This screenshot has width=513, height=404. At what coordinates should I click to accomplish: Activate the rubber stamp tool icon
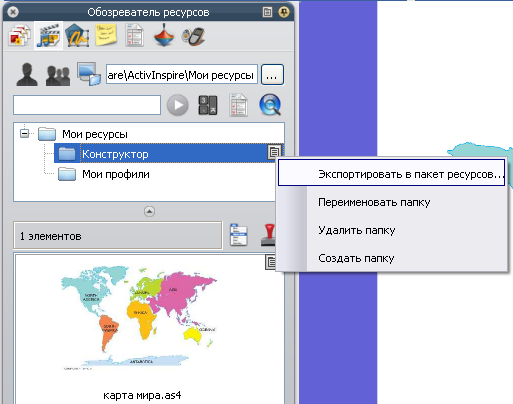[268, 235]
